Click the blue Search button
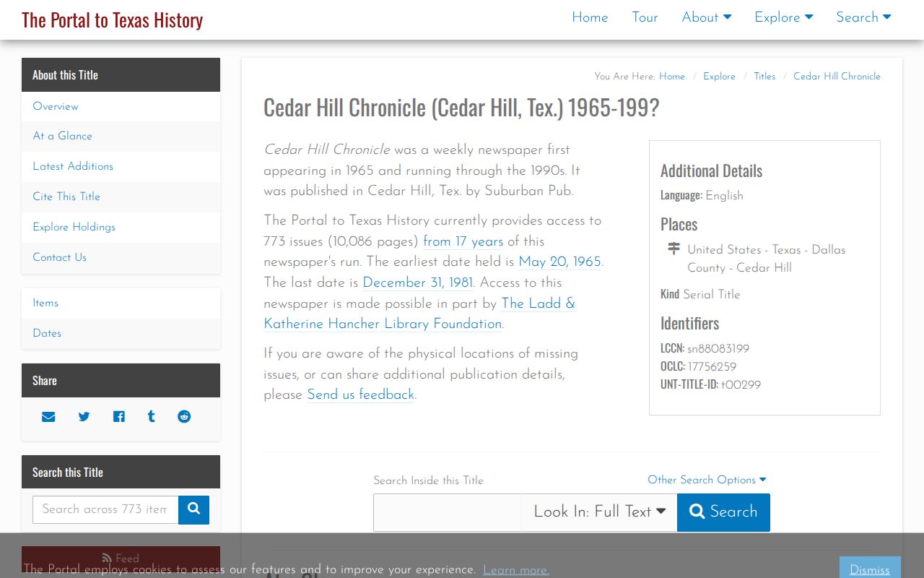This screenshot has width=924, height=578. [x=723, y=512]
